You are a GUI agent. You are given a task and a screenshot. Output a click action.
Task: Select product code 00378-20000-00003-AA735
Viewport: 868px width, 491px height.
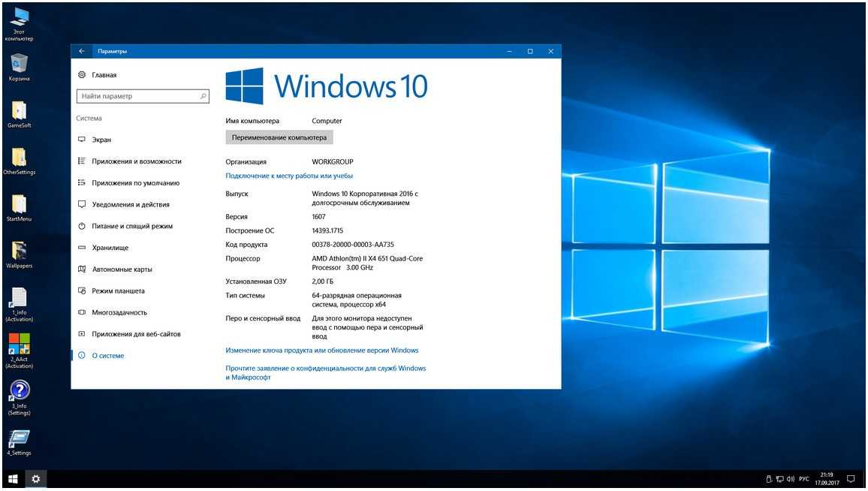pos(353,244)
